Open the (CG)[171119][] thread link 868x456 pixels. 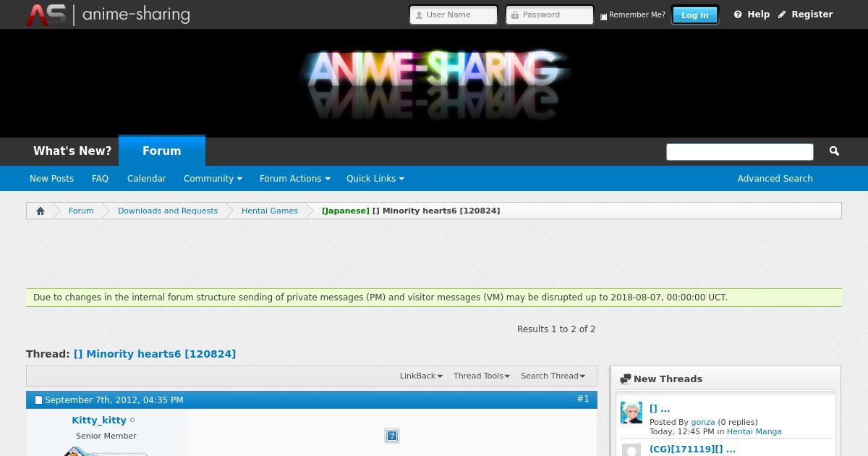pos(692,449)
